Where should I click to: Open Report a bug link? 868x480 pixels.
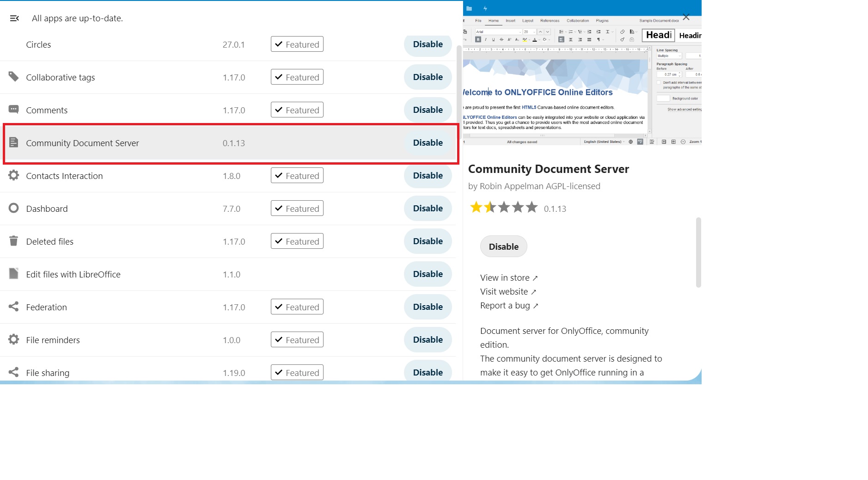click(509, 306)
